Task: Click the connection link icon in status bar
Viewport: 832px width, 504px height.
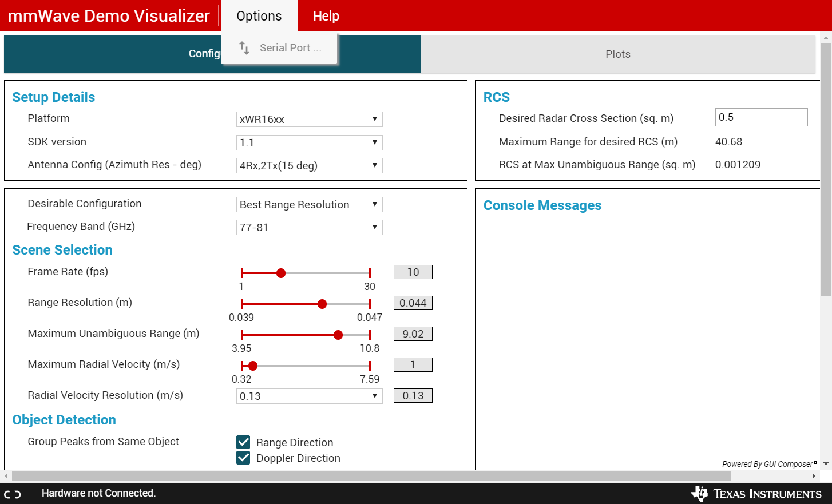Action: tap(13, 494)
